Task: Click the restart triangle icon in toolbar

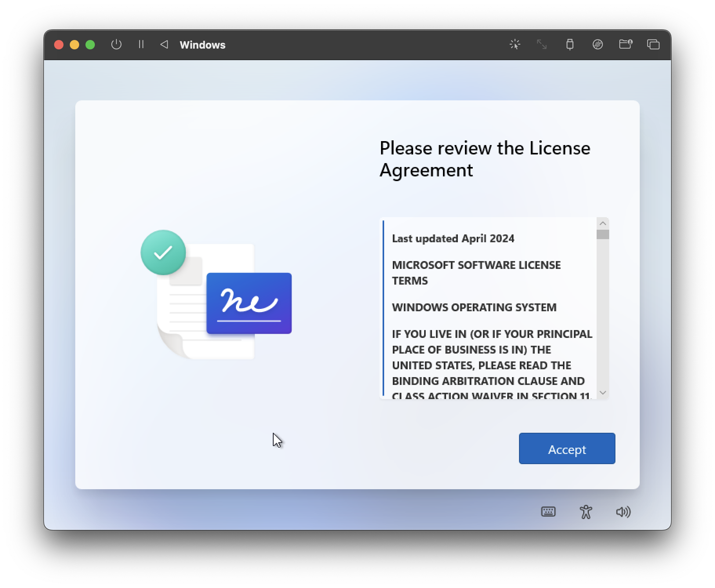Action: 164,45
